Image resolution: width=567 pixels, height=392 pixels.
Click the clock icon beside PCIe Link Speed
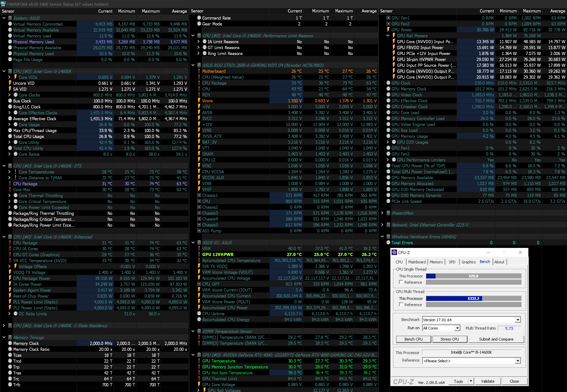coord(388,201)
